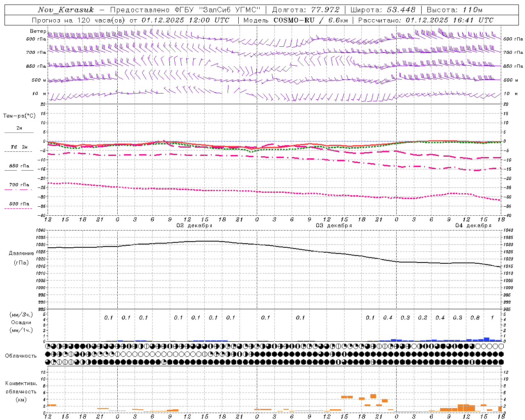Click the Nov_Karasuk station title
Viewport: 525px width, 420px height.
pyautogui.click(x=66, y=10)
